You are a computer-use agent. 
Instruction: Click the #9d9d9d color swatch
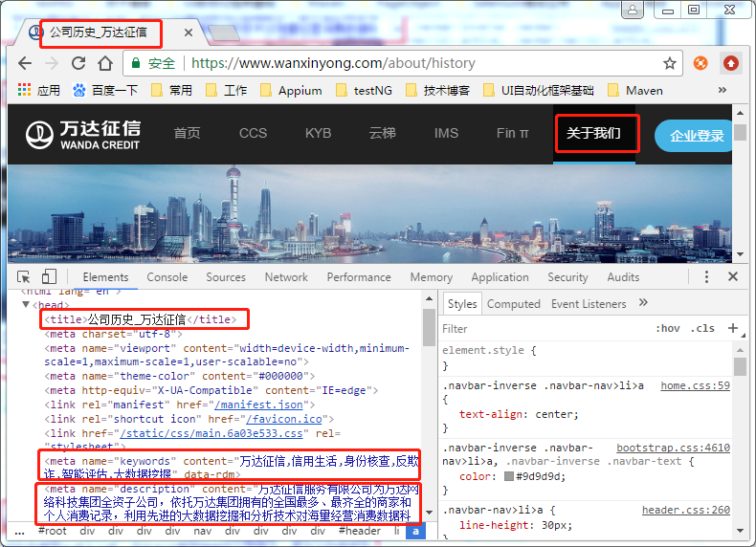pos(509,476)
